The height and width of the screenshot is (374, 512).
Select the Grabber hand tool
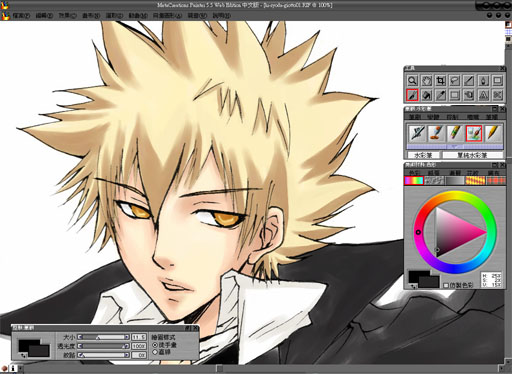click(427, 81)
